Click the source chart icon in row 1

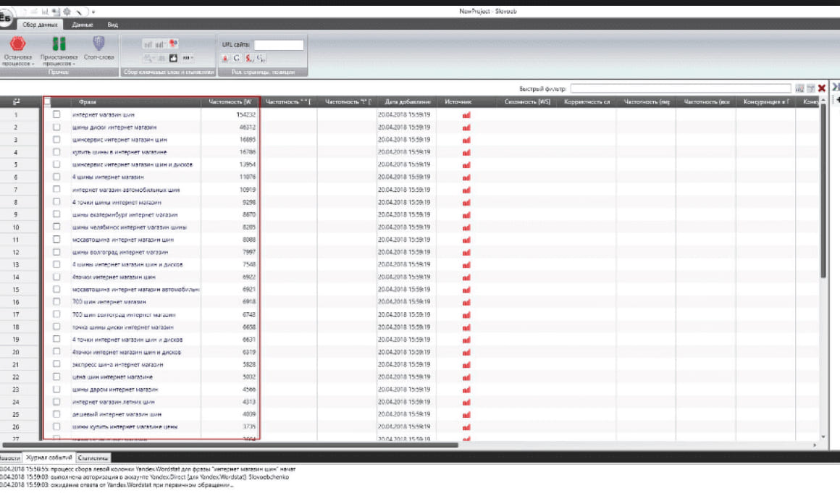tap(466, 114)
